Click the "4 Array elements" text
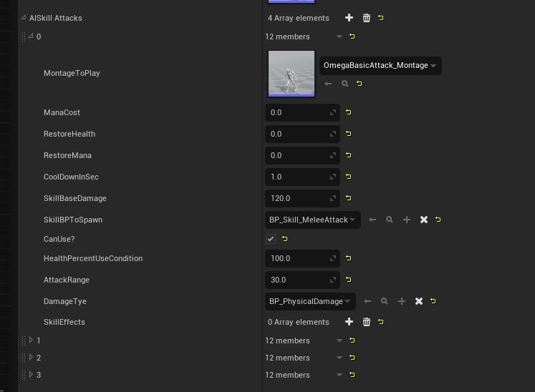The width and height of the screenshot is (535, 392). pyautogui.click(x=298, y=18)
